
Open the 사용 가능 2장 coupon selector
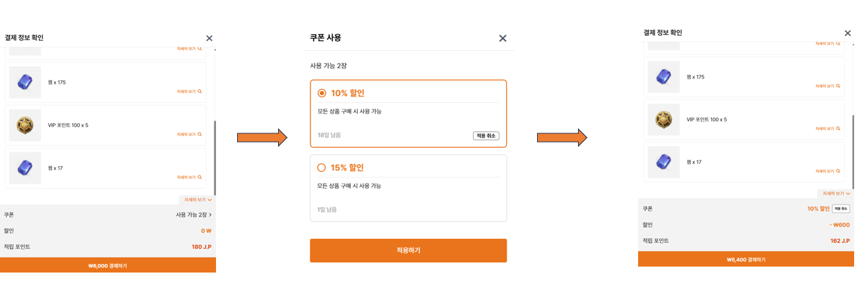tap(194, 215)
